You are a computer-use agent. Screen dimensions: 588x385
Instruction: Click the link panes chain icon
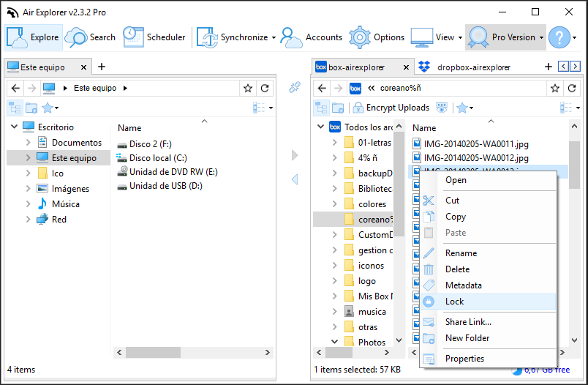pos(295,87)
